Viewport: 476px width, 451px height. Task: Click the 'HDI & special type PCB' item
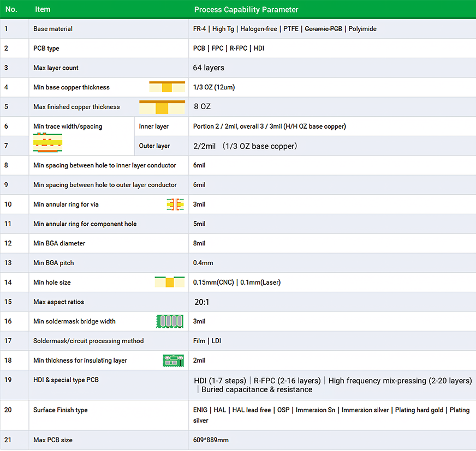coord(66,380)
